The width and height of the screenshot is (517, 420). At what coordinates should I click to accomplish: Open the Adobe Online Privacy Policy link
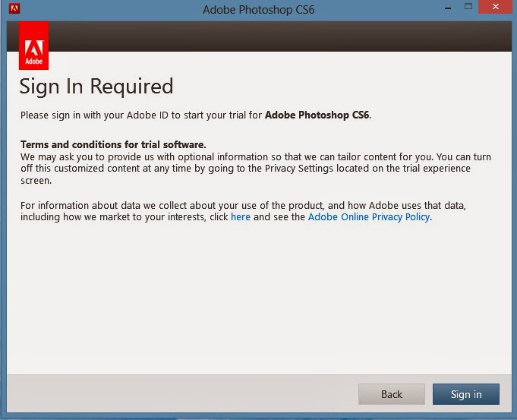click(x=369, y=216)
